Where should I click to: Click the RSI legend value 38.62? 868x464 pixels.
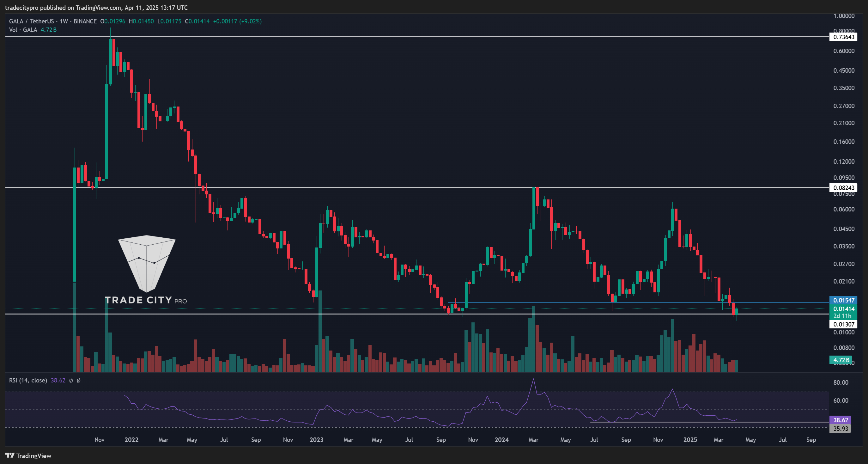point(58,381)
